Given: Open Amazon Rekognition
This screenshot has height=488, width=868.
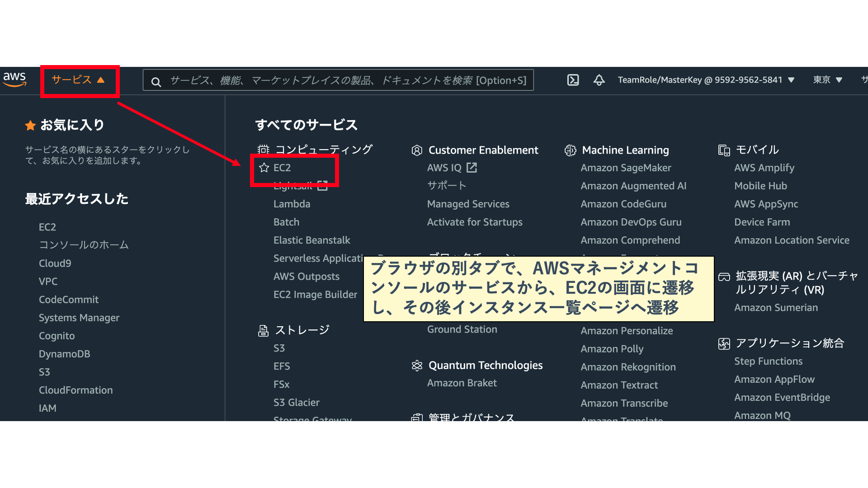Looking at the screenshot, I should click(x=628, y=367).
